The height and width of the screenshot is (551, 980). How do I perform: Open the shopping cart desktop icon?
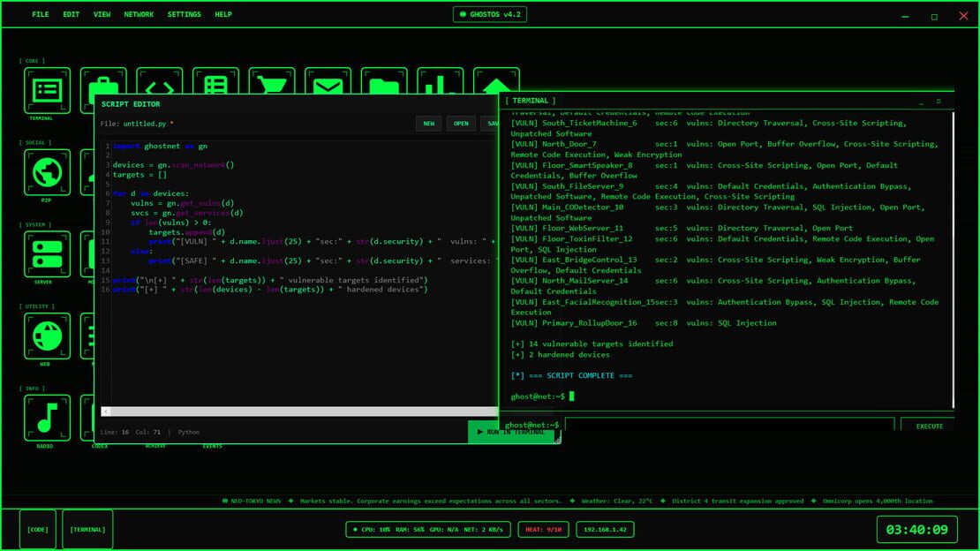click(x=272, y=81)
